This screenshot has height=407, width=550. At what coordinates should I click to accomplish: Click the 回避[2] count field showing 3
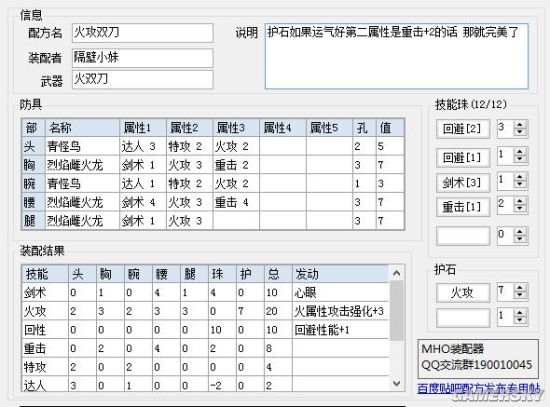click(x=505, y=128)
